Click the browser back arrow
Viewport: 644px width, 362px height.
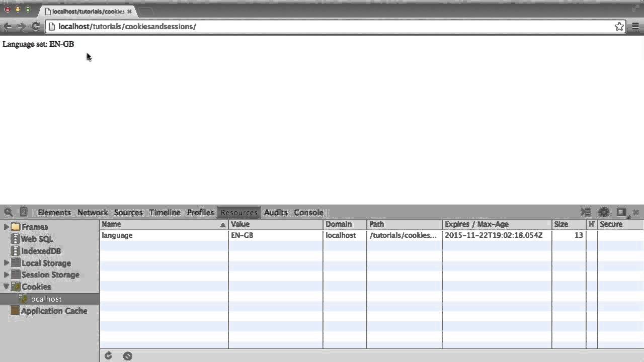(x=8, y=26)
